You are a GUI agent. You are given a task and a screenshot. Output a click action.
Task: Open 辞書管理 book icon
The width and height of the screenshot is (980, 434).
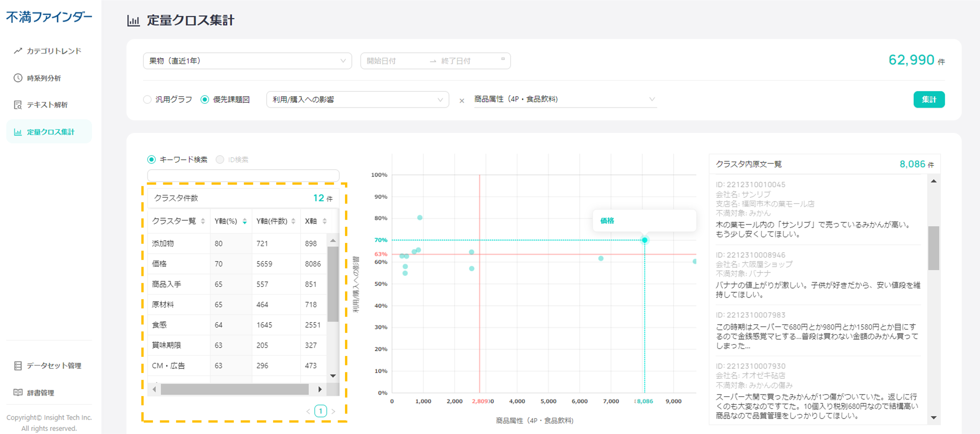tap(18, 392)
